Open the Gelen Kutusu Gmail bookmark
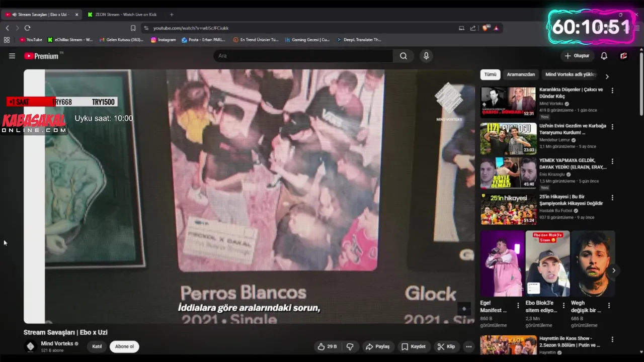 121,40
